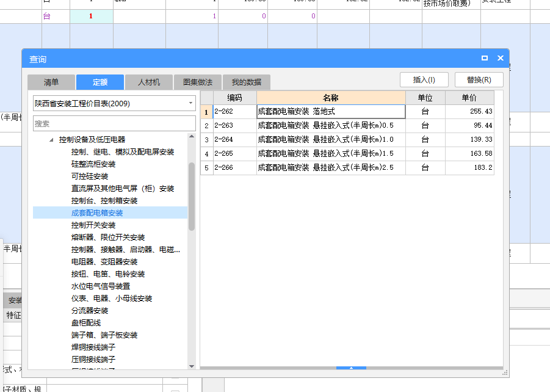Click code cell 2-264
This screenshot has width=550, height=392.
pos(234,140)
